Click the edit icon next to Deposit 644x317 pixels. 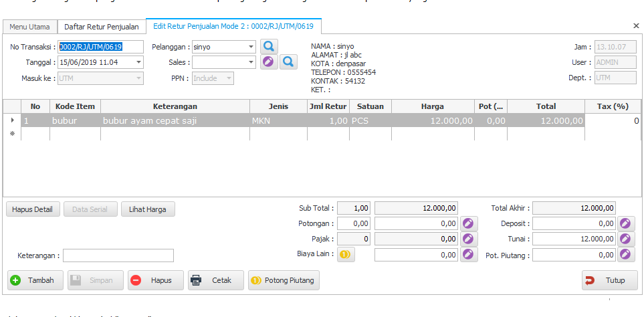point(626,223)
